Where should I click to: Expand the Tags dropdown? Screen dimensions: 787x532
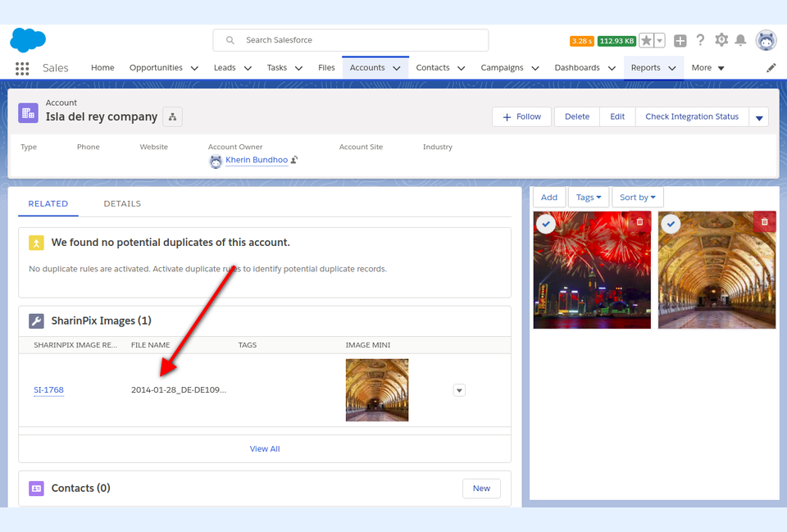pos(588,198)
